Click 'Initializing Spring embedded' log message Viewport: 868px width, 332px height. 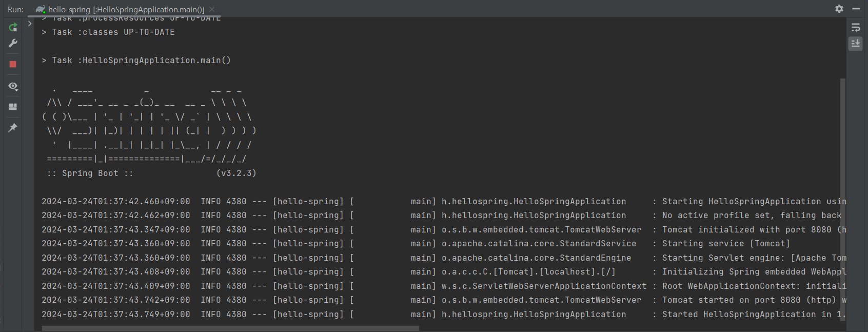tap(754, 272)
